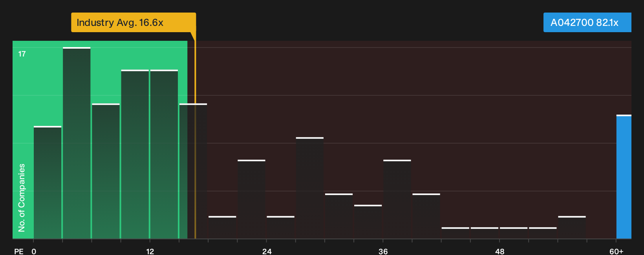Click the first green bar at PE 0
Screen dimensions: 644x255
[x=48, y=182]
